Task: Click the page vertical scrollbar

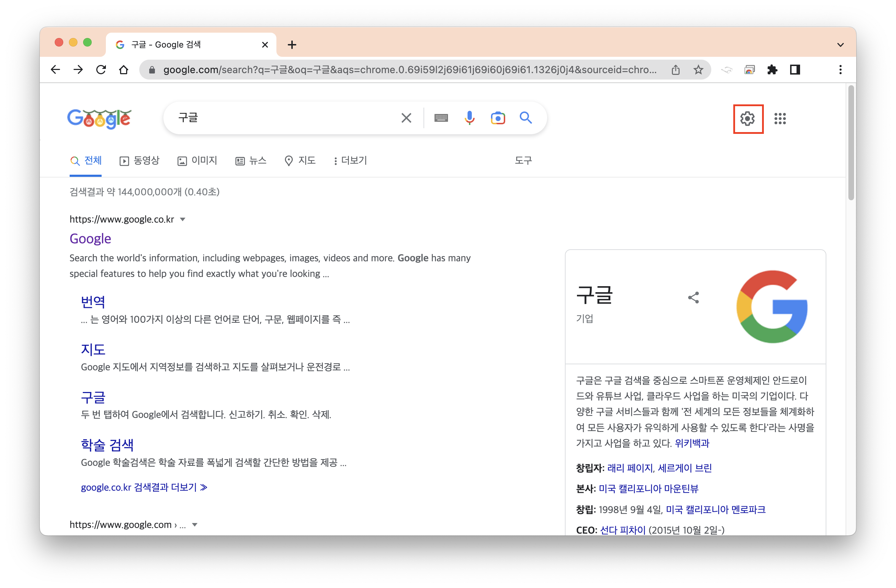Action: [x=851, y=143]
